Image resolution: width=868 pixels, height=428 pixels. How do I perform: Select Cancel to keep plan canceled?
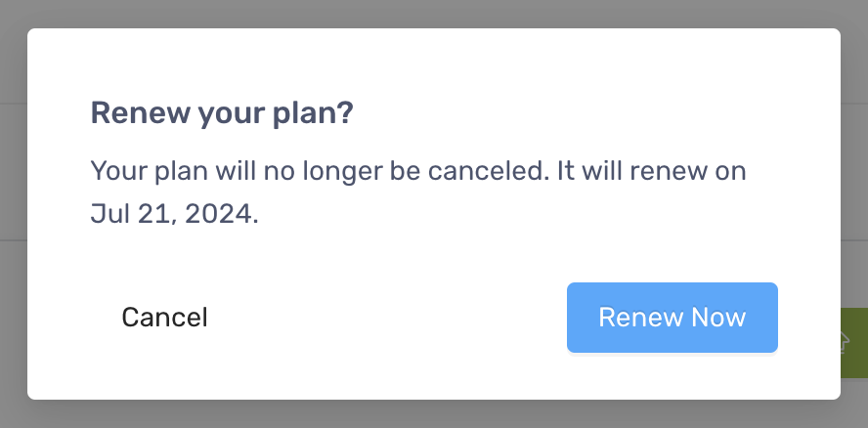(164, 318)
